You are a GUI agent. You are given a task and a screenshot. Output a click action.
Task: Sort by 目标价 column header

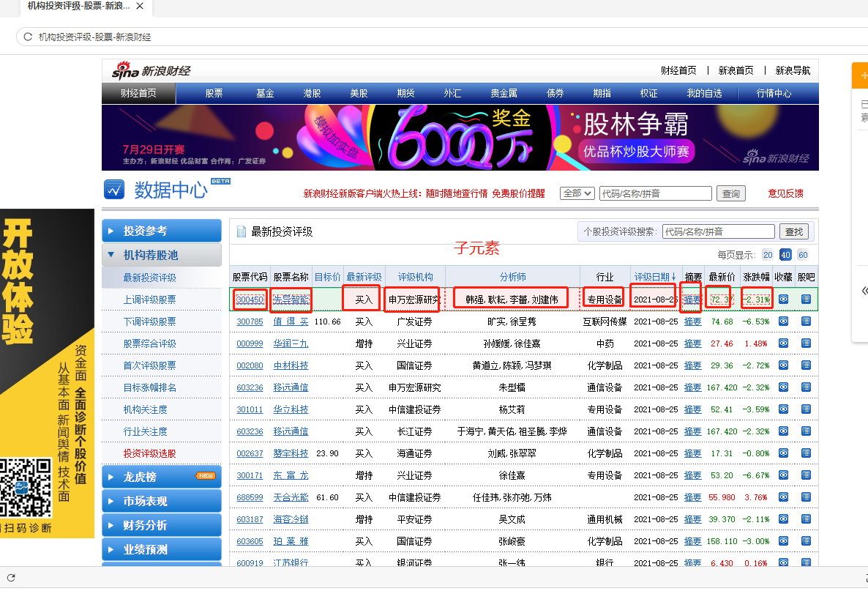pyautogui.click(x=328, y=277)
